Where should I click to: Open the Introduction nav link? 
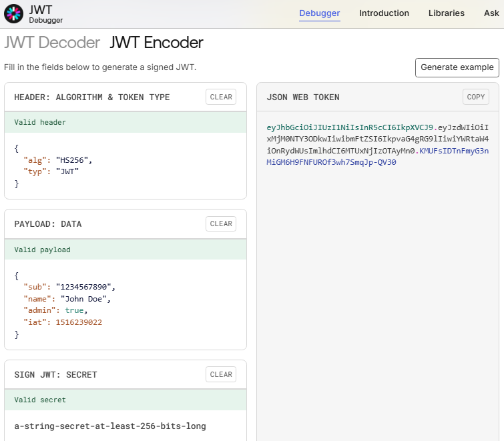click(384, 13)
